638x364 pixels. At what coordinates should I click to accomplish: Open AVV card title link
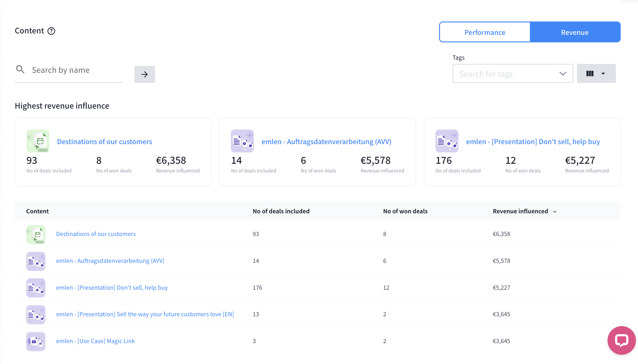click(x=326, y=142)
